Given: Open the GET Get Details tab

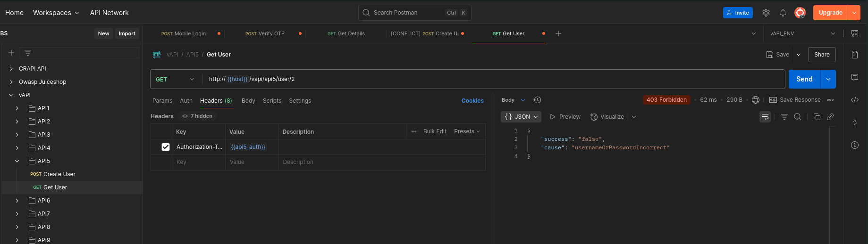Looking at the screenshot, I should tap(346, 33).
